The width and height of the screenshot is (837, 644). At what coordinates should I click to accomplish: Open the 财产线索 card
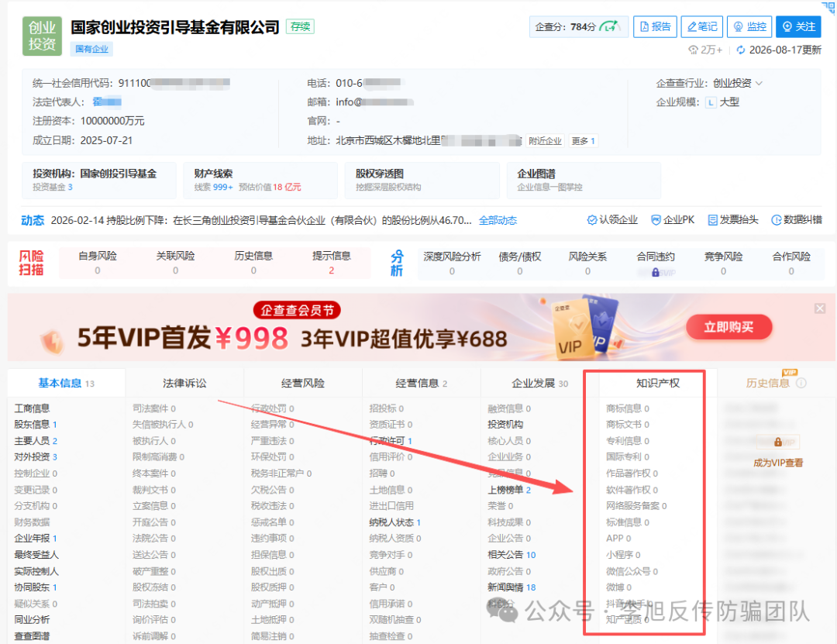point(260,180)
